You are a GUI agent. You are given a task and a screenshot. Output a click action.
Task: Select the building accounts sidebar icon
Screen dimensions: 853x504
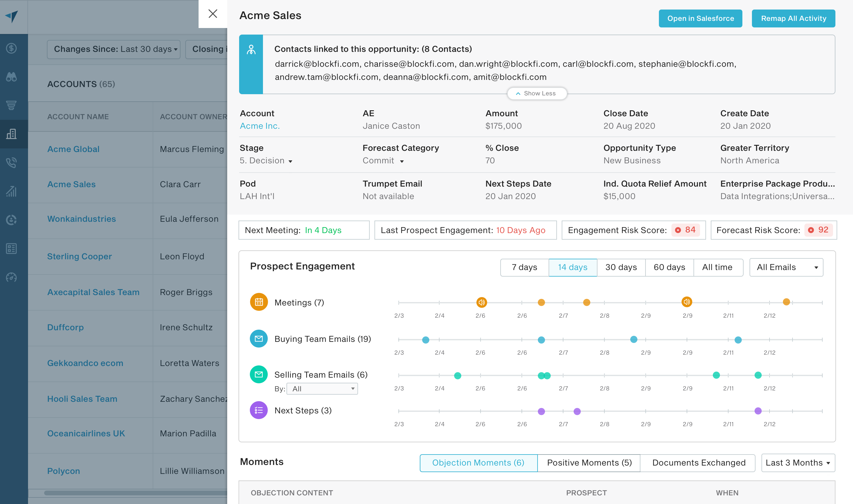[x=12, y=134]
